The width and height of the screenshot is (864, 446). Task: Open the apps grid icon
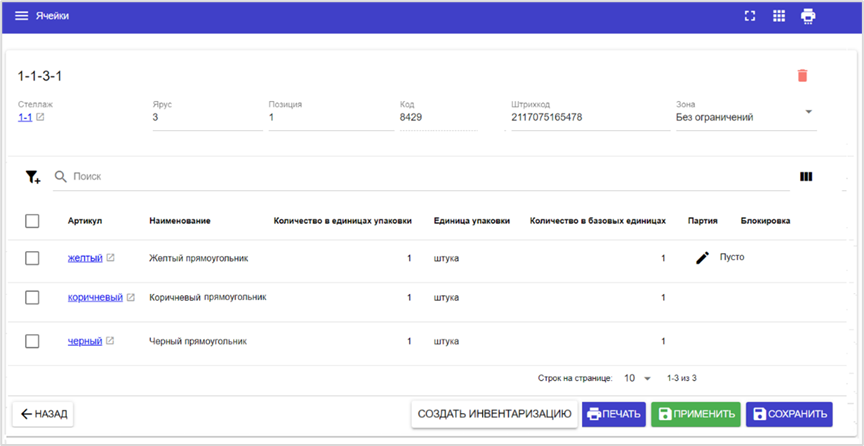point(779,16)
